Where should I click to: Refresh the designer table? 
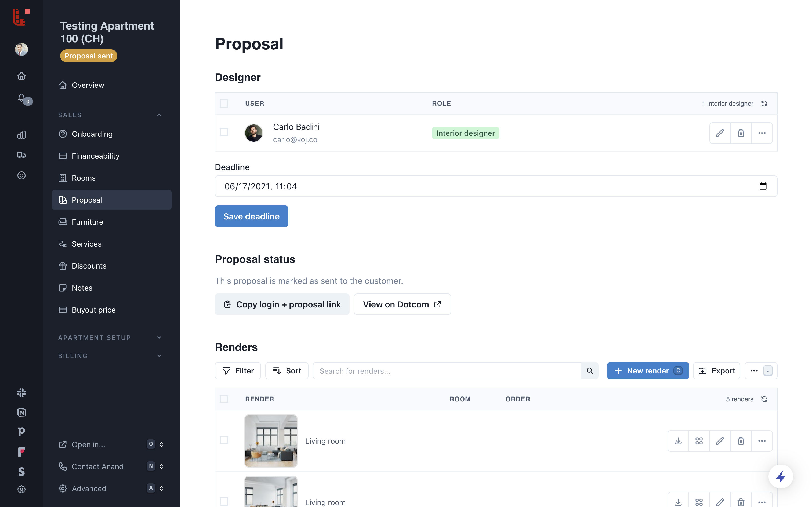tap(764, 104)
